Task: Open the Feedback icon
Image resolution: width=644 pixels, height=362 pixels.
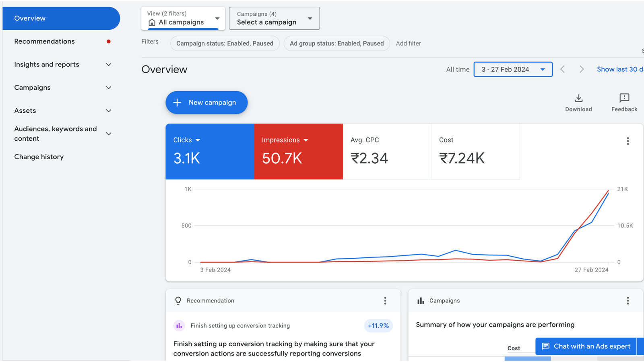Action: pos(624,99)
